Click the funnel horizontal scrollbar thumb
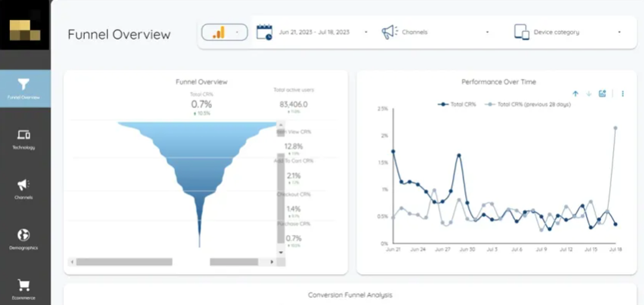This screenshot has width=644, height=305. pyautogui.click(x=124, y=262)
